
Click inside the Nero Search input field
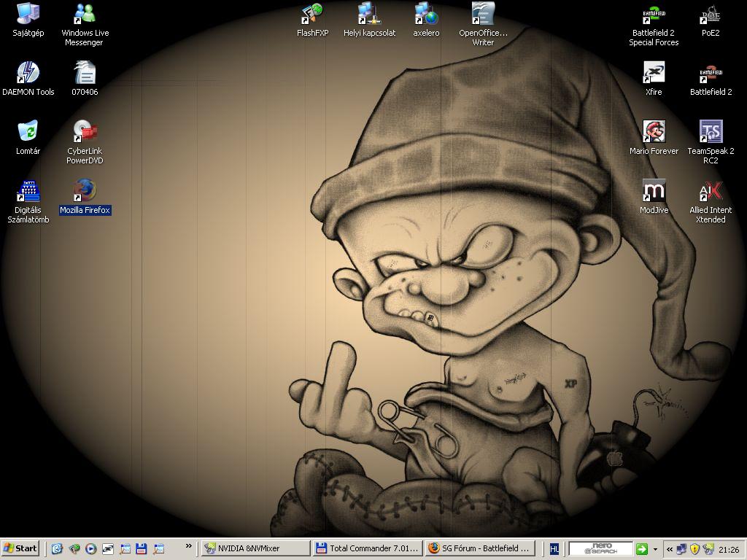600,548
